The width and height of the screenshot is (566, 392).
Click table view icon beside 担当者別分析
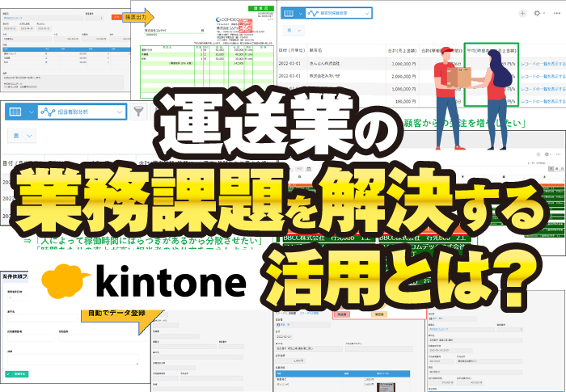tap(15, 112)
